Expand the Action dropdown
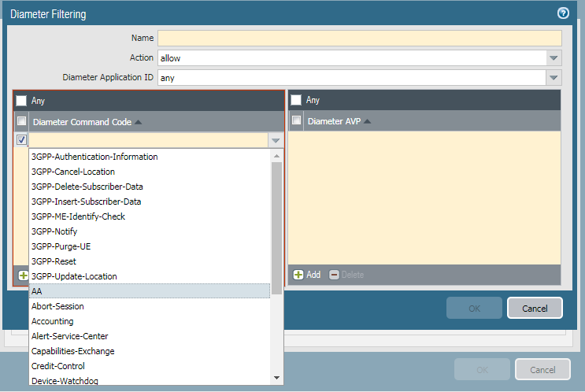Image resolution: width=585 pixels, height=392 pixels. [554, 58]
